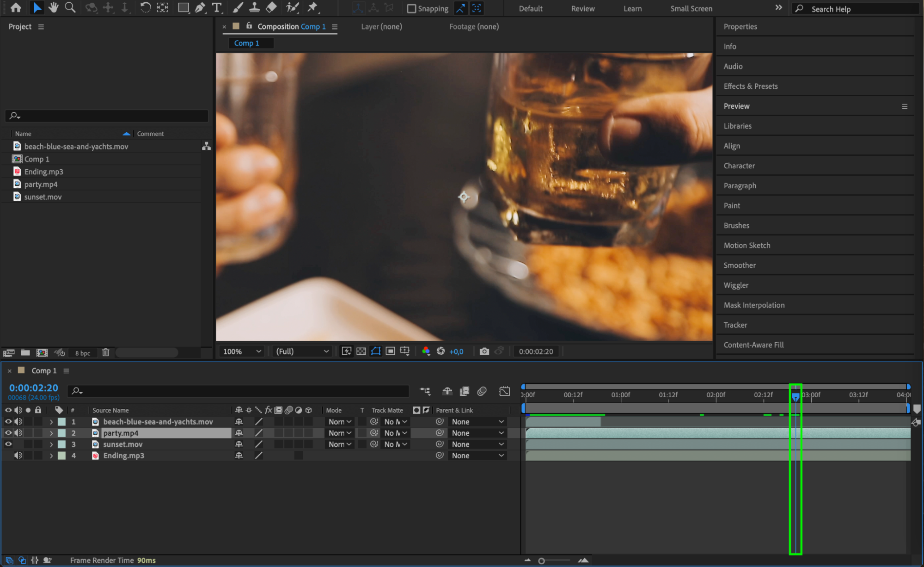Click the Comp 1 breadcrumb button
Screen dimensions: 924x567
coord(246,43)
